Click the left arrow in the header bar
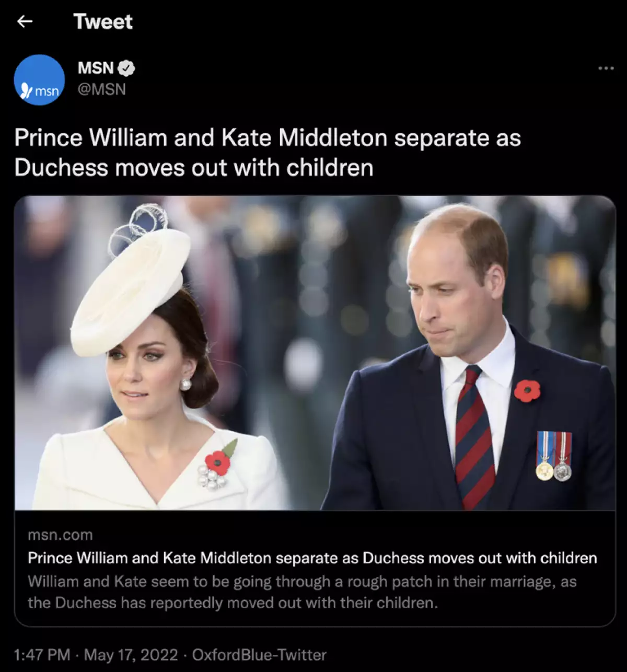 click(x=25, y=21)
